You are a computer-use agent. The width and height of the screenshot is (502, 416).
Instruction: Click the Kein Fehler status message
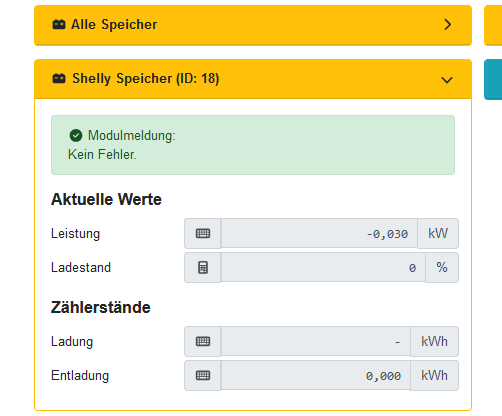[x=102, y=155]
